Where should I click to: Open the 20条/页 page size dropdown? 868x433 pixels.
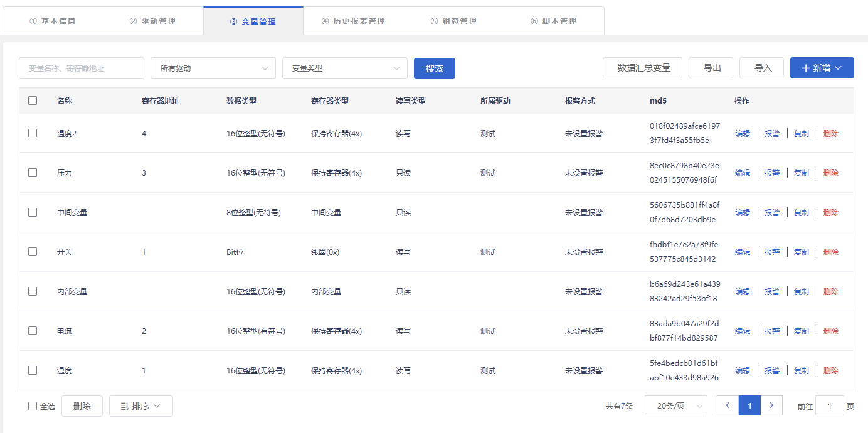click(x=676, y=406)
